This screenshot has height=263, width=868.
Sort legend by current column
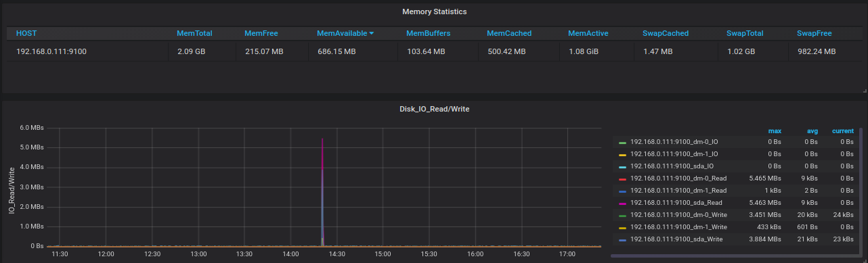click(x=843, y=131)
